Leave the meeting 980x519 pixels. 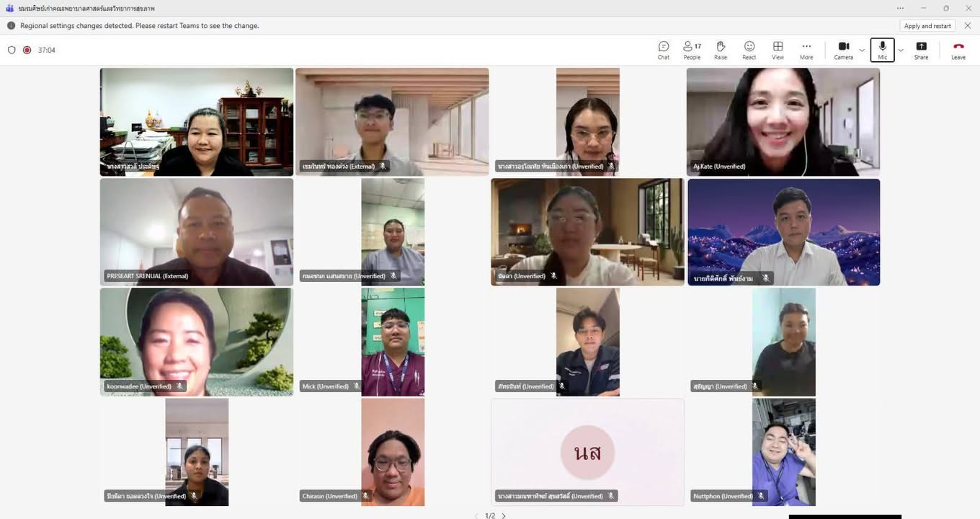click(x=958, y=49)
